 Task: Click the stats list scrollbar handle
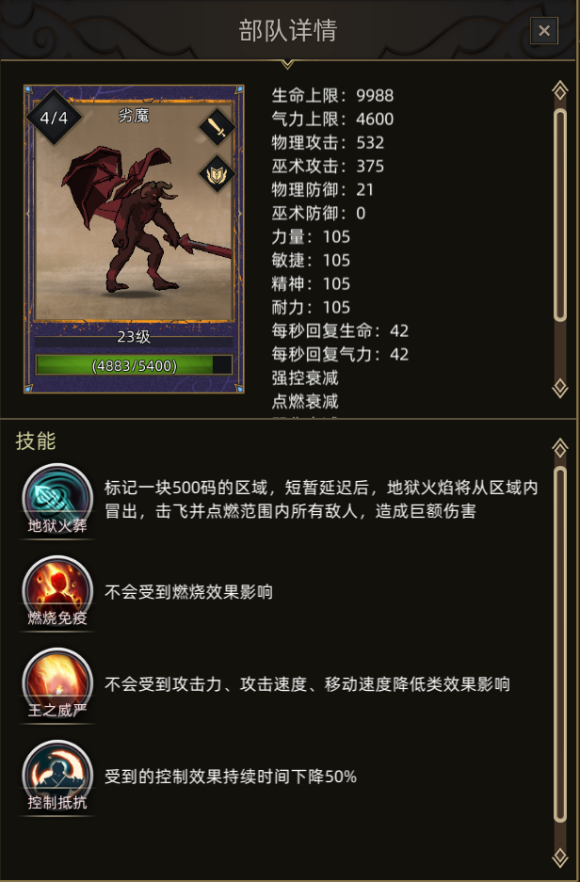coord(560,215)
